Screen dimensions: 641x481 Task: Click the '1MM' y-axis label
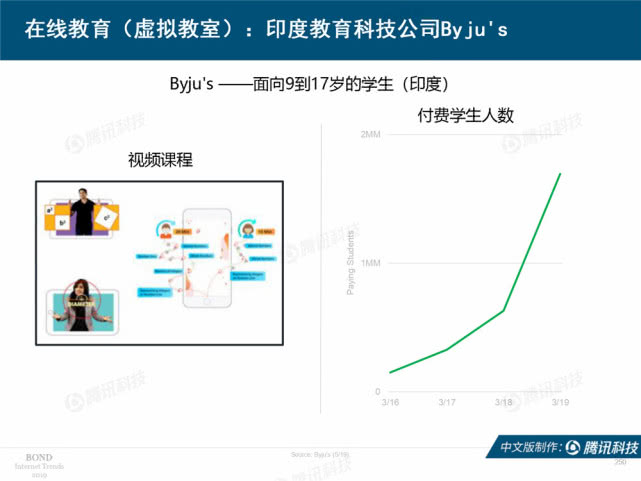(x=371, y=263)
